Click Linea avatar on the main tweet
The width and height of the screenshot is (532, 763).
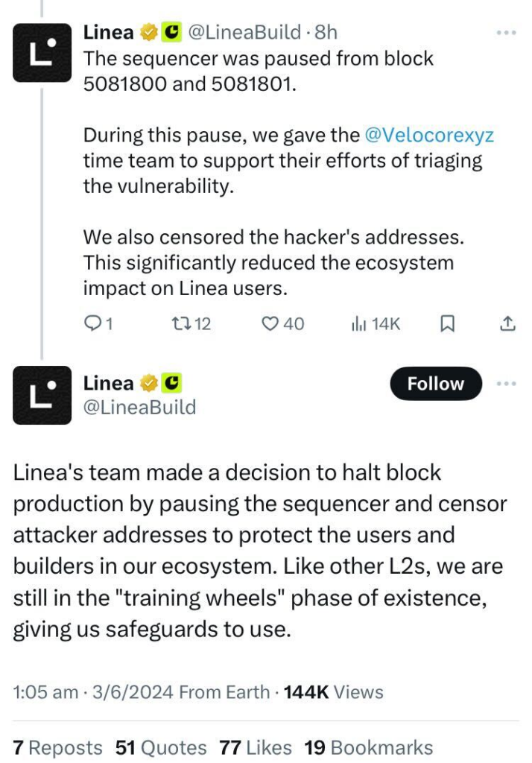[42, 395]
